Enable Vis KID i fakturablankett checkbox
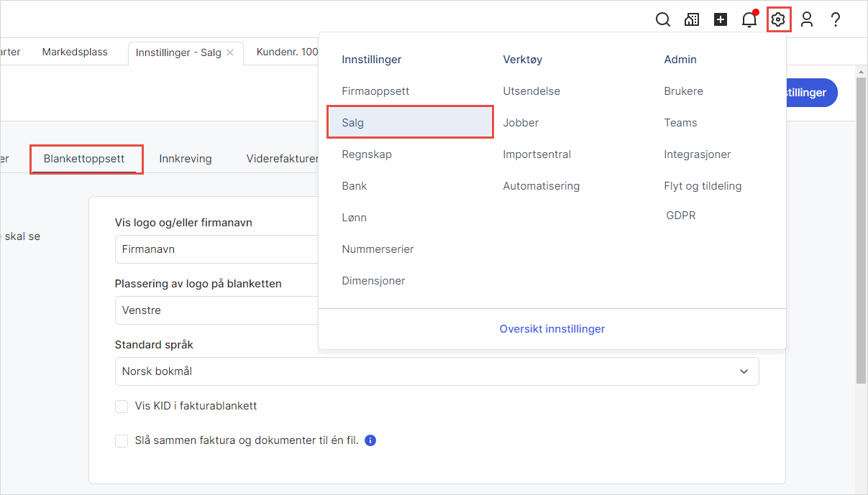Viewport: 868px width, 495px height. point(122,407)
